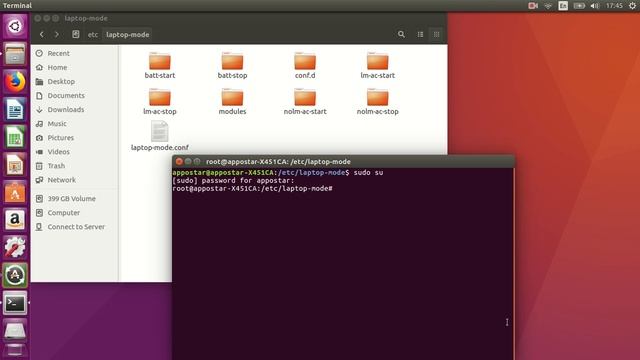The height and width of the screenshot is (360, 640).
Task: Open the system session gear menu
Action: 632,6
